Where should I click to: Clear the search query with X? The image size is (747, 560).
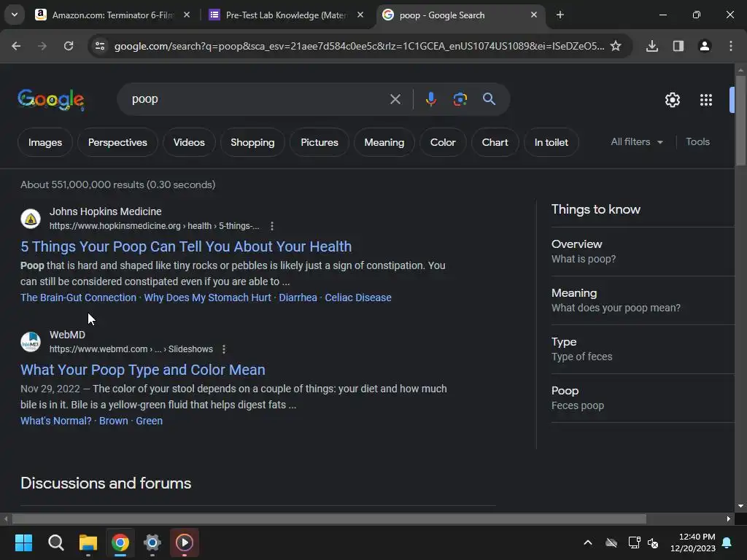tap(395, 99)
